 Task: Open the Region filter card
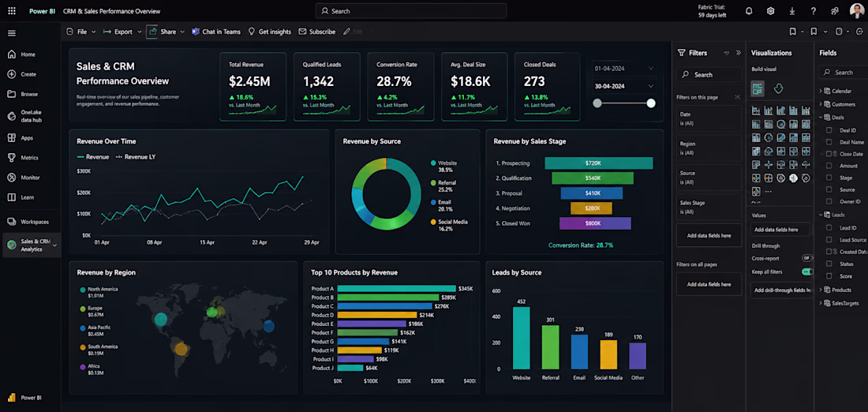709,148
